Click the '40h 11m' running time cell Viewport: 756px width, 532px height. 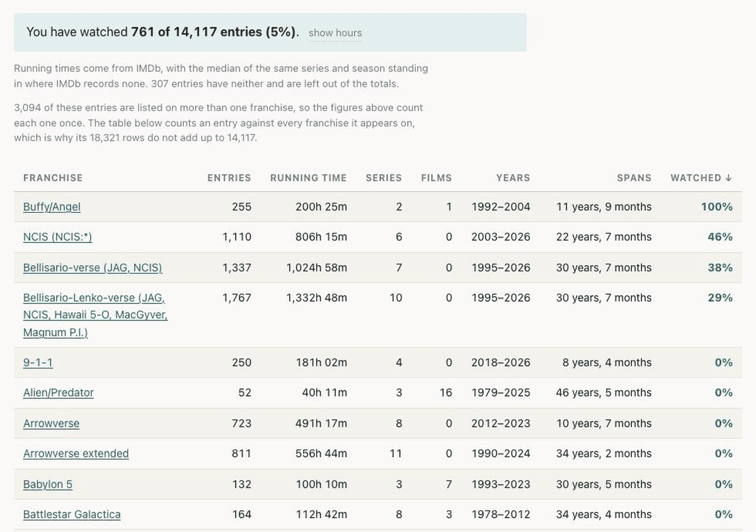click(324, 392)
